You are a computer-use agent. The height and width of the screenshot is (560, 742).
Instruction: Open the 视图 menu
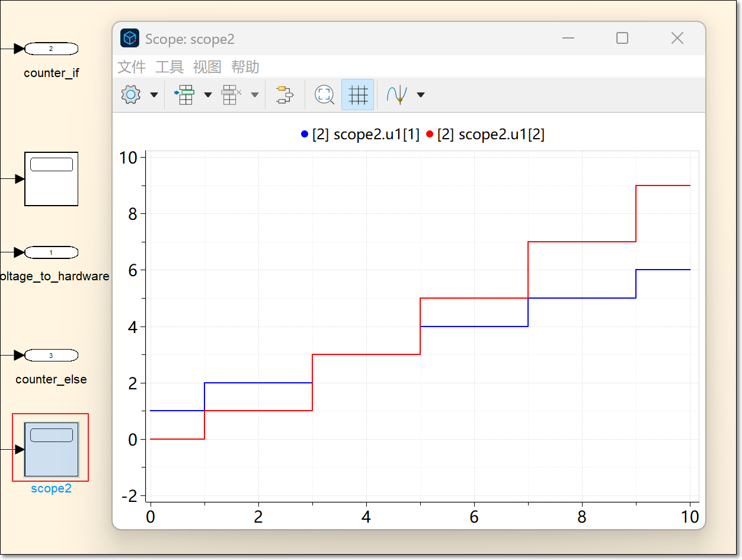point(207,67)
